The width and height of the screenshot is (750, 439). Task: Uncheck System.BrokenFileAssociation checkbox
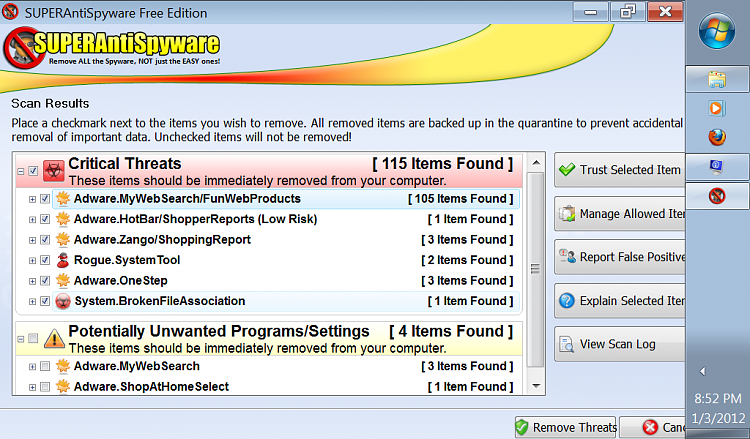45,301
